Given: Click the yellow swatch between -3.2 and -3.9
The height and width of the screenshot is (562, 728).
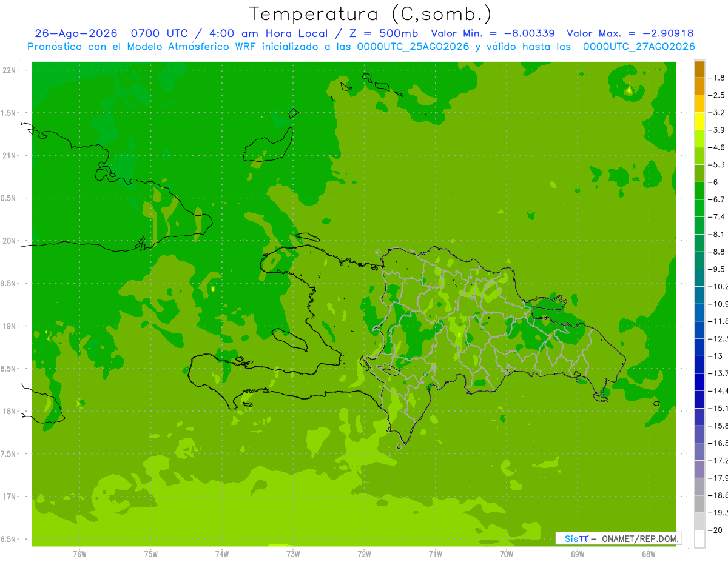Looking at the screenshot, I should 699,121.
